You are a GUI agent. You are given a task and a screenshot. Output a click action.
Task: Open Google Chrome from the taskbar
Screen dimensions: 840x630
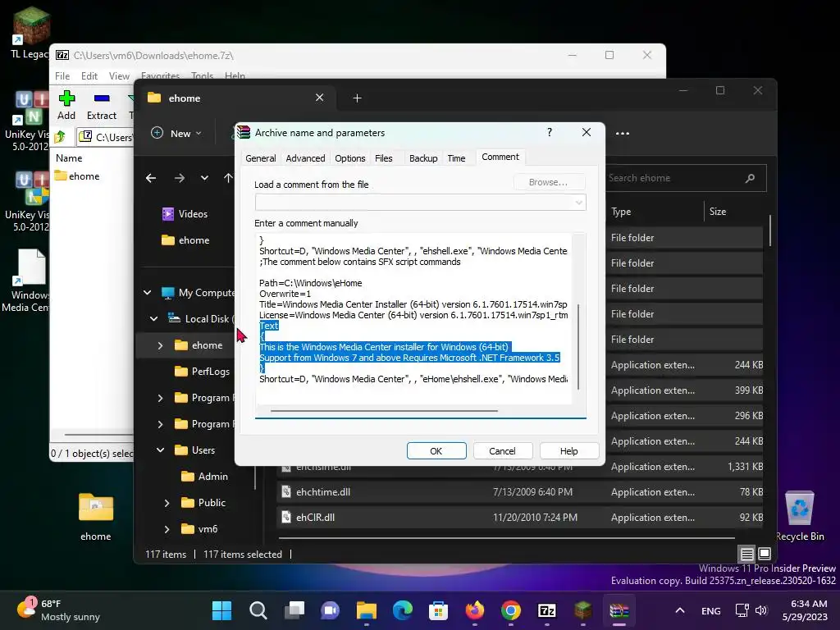510,610
